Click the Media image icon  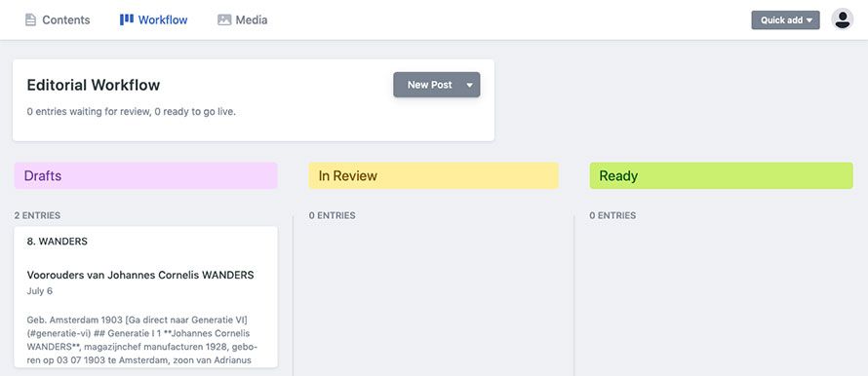coord(224,19)
